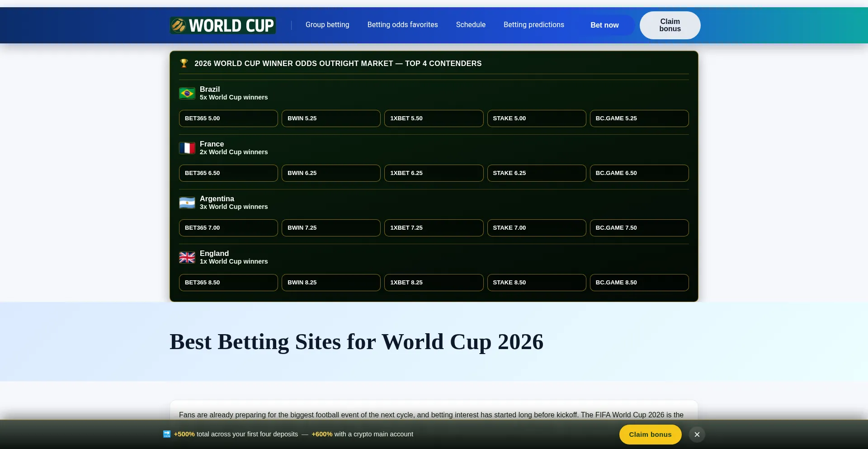Click the England team name
Screen dimensions: 868x449
click(214, 254)
